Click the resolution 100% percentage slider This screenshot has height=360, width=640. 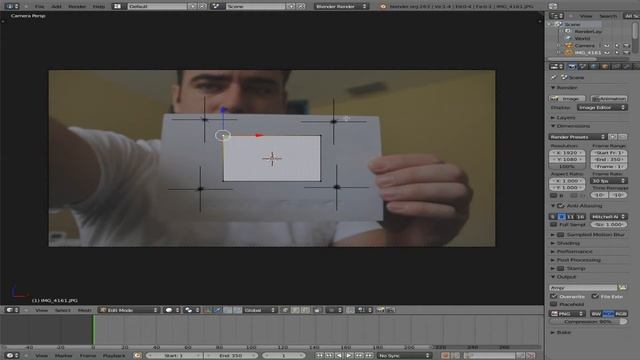pyautogui.click(x=567, y=167)
